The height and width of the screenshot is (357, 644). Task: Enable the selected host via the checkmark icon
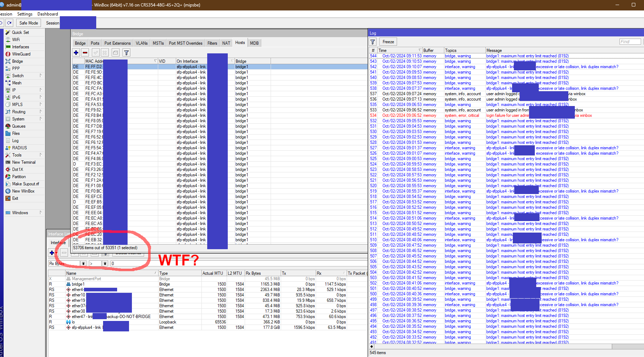(x=96, y=53)
